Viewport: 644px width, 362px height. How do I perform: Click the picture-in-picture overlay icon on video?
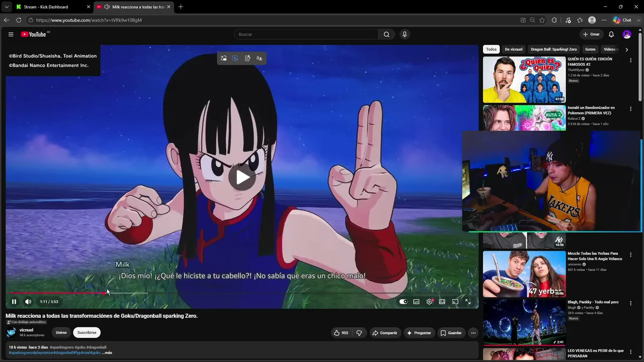[x=223, y=58]
